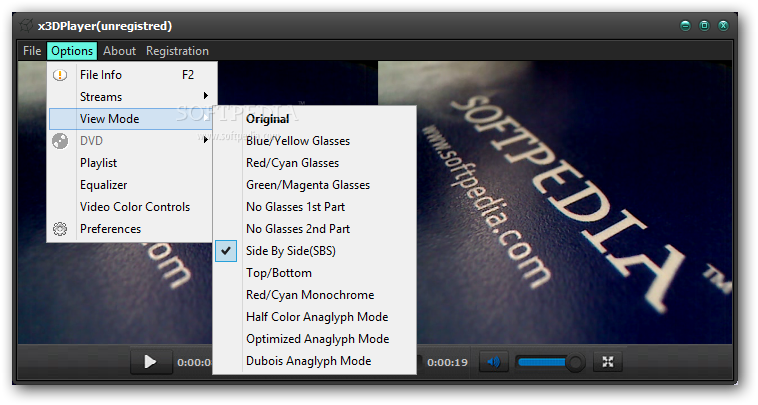Minimize the x3DPlayer window
This screenshot has height=405, width=758.
pyautogui.click(x=685, y=26)
